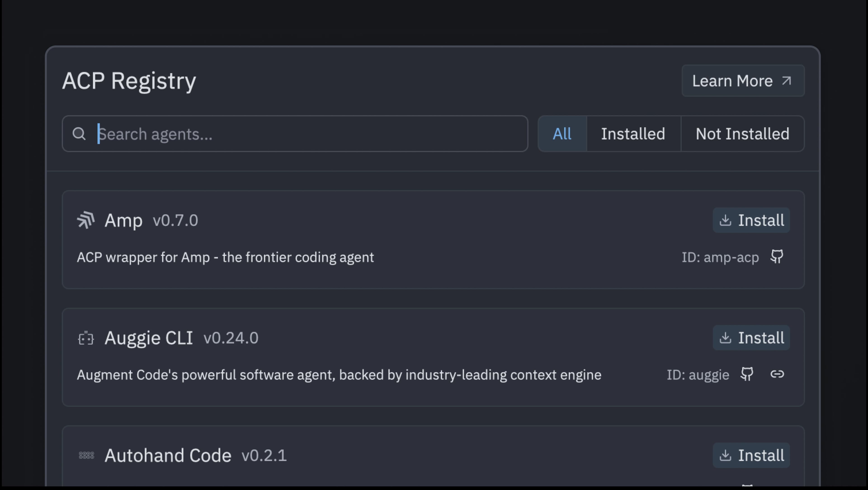Install Auggie CLI
Viewport: 868px width, 490px height.
(x=751, y=338)
